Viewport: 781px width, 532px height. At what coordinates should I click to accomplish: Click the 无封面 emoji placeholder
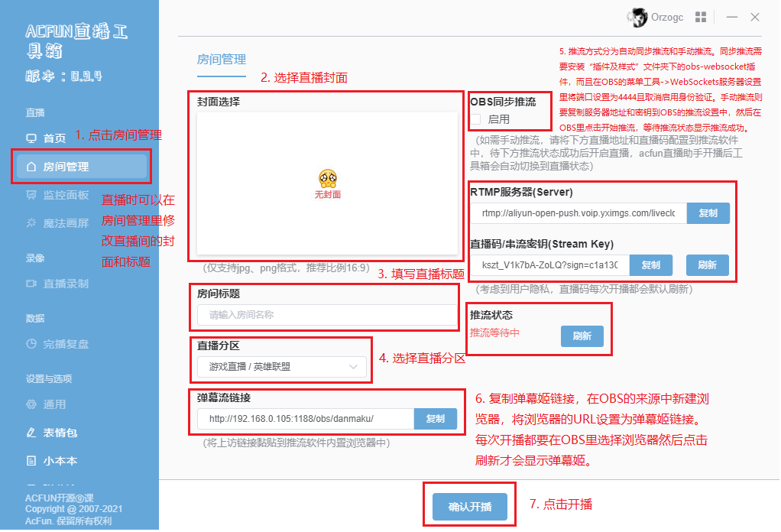[328, 178]
